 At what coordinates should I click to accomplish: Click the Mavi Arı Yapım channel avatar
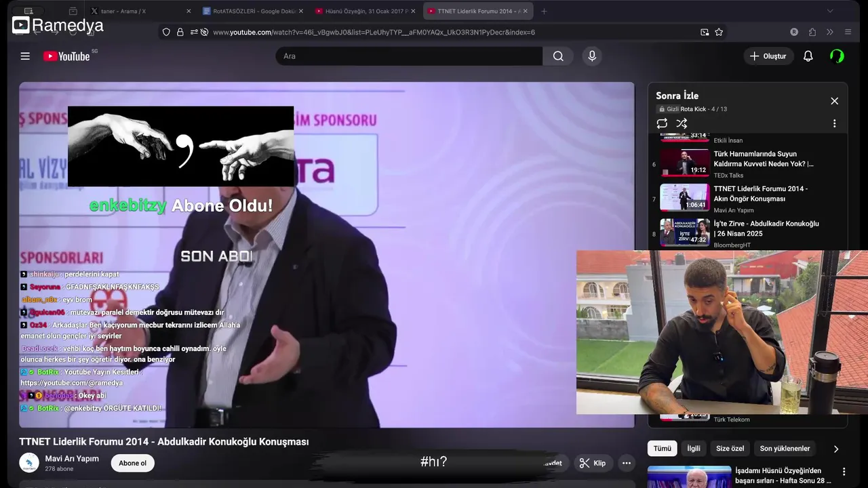[x=29, y=464]
